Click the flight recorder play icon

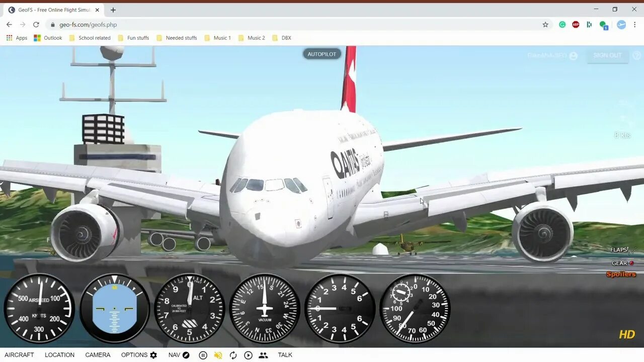click(x=248, y=355)
